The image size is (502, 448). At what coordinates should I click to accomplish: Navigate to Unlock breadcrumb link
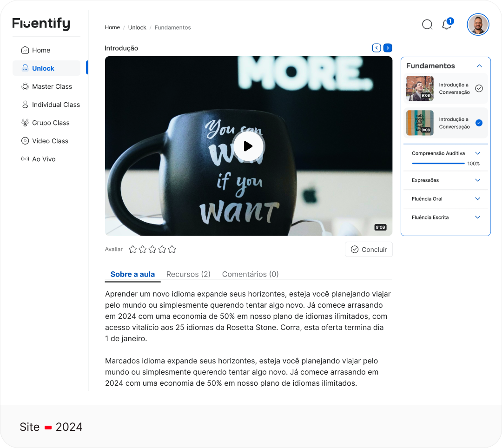[137, 27]
